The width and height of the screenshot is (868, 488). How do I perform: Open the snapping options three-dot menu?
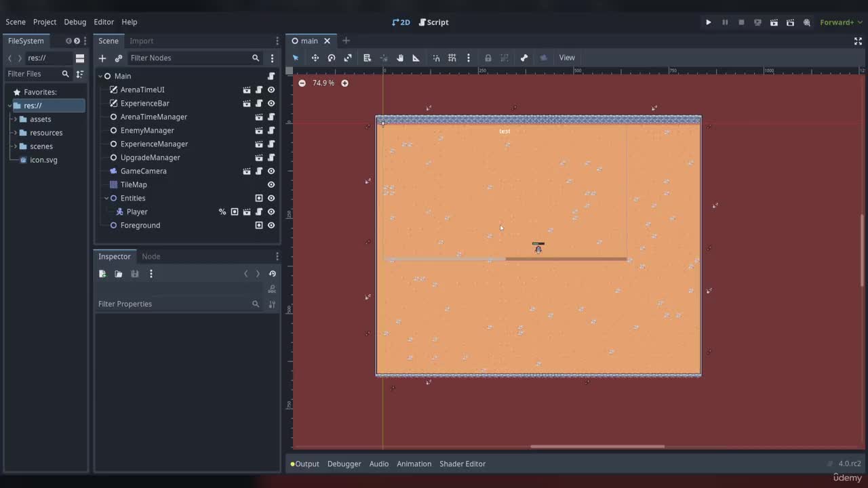point(468,58)
